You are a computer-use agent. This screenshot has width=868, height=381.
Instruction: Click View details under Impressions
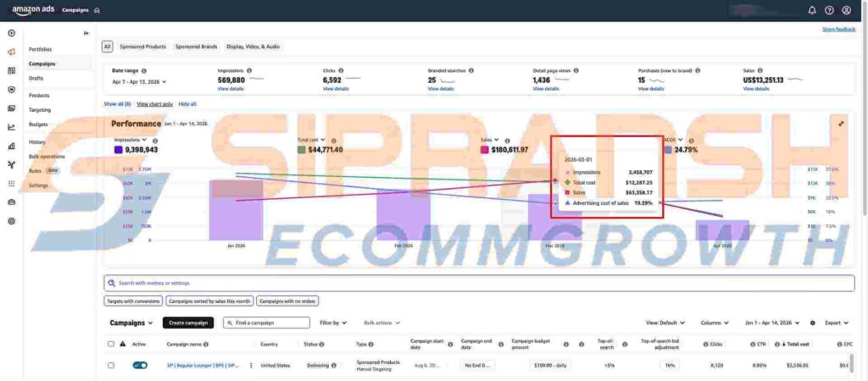pyautogui.click(x=229, y=89)
